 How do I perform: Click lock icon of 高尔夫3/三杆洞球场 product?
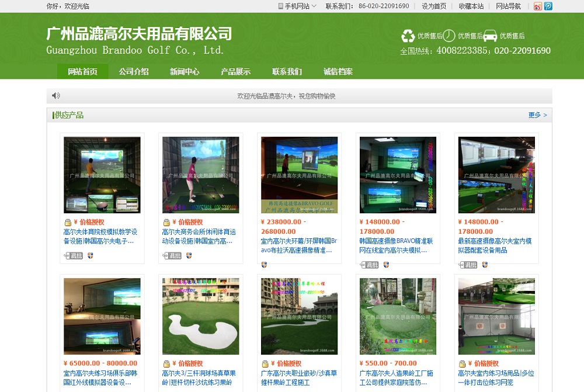[x=166, y=364]
